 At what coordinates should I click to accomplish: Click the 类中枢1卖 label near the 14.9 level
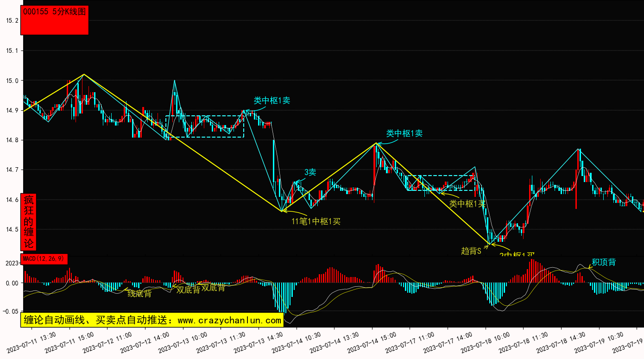click(271, 100)
